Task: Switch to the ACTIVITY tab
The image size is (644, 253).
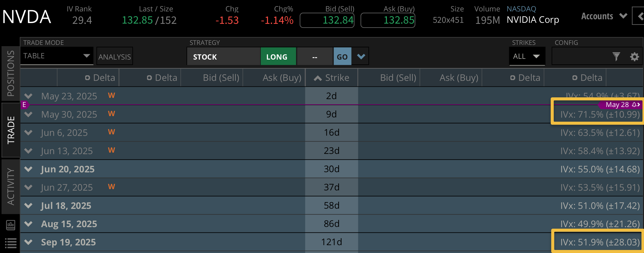Action: (x=11, y=185)
